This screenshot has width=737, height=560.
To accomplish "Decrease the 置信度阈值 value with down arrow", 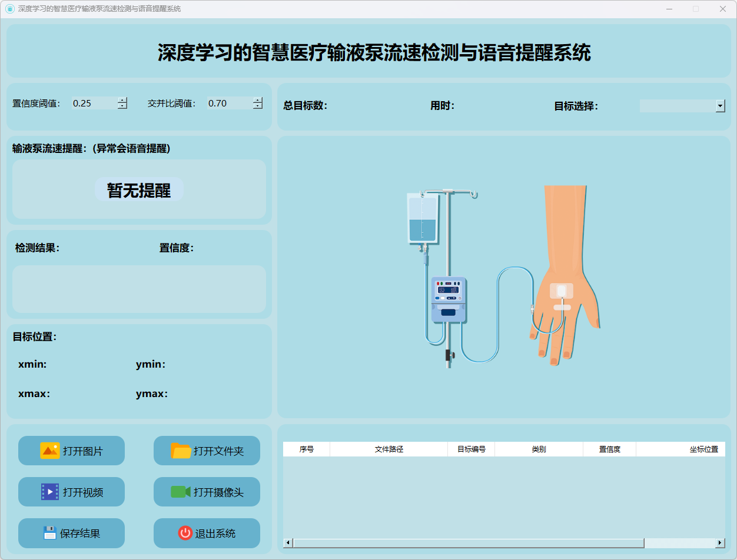I will point(122,106).
